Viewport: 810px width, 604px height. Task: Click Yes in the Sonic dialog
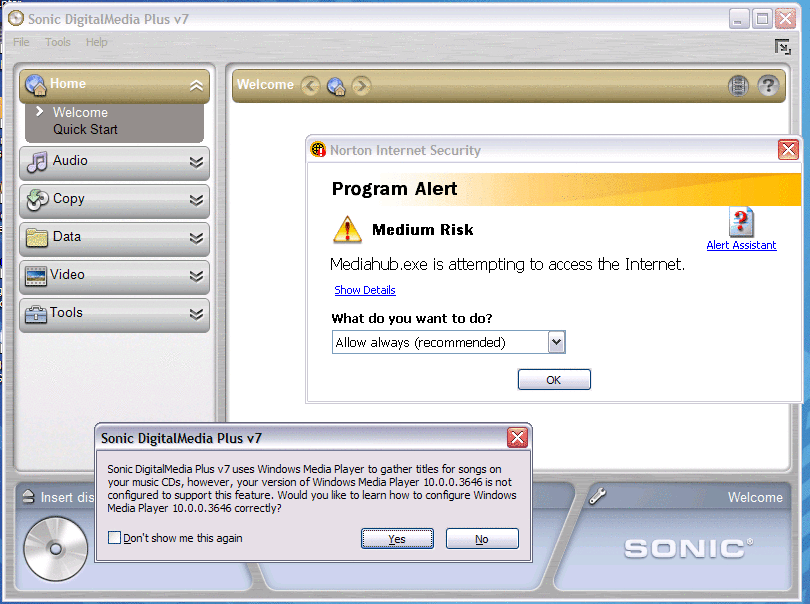(x=397, y=539)
